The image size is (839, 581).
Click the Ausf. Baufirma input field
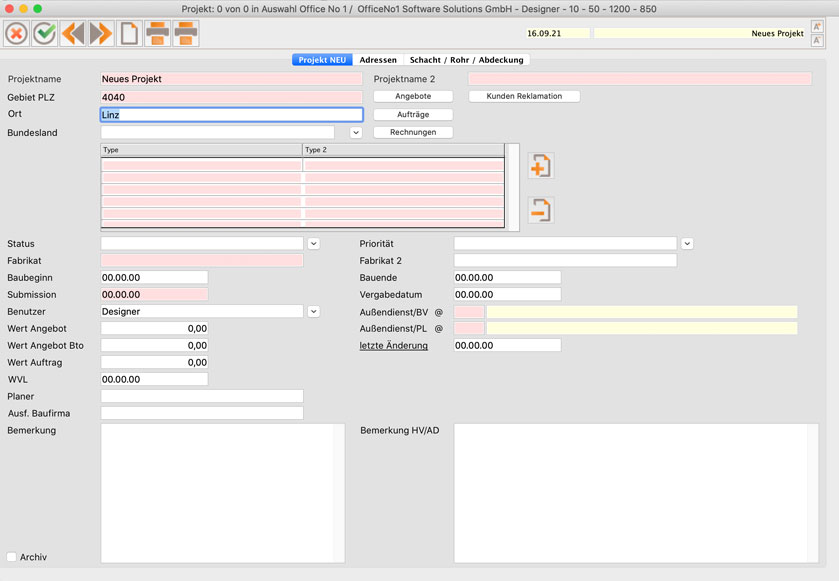pyautogui.click(x=202, y=413)
